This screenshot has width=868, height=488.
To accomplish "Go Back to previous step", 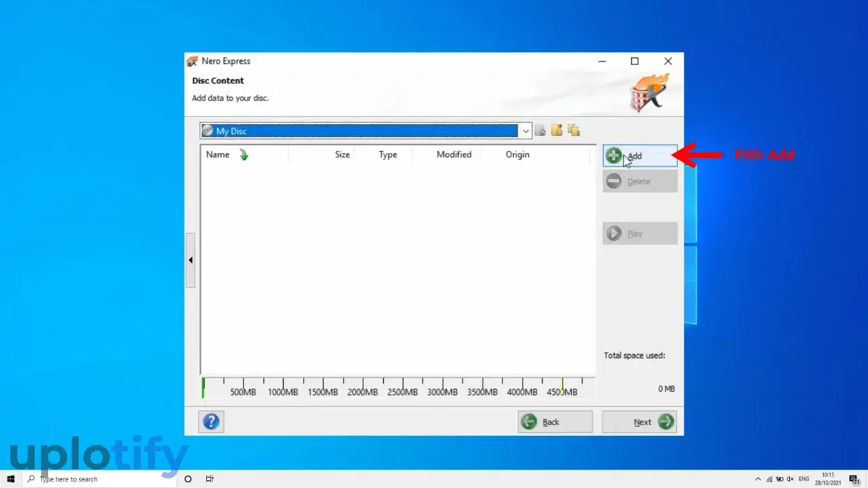I will pyautogui.click(x=555, y=422).
